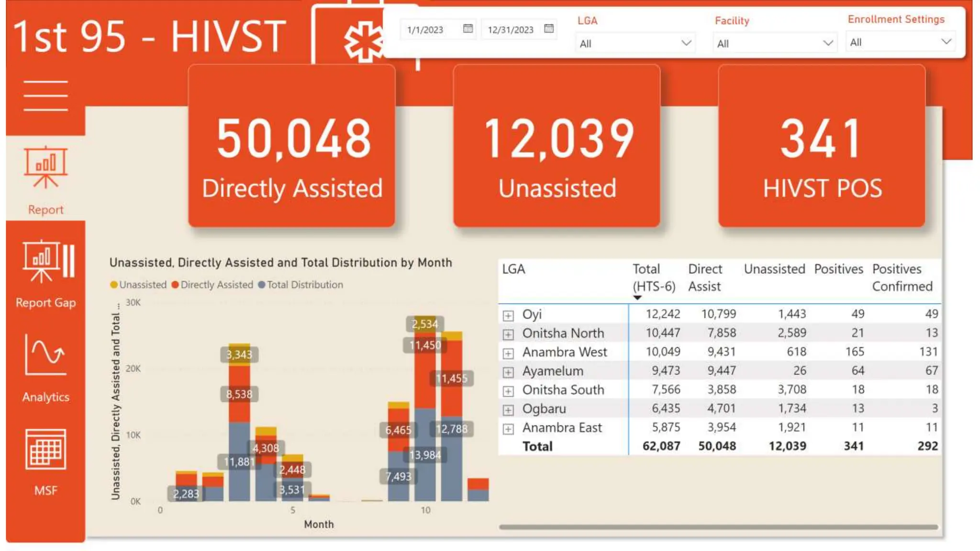980x551 pixels.
Task: Open the hamburger menu icon
Action: tap(45, 96)
